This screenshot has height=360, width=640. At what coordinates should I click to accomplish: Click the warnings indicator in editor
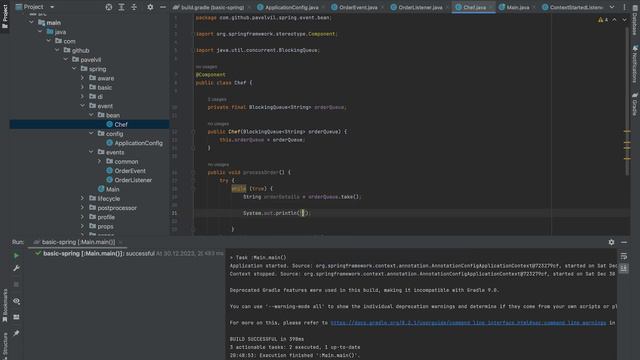click(603, 20)
